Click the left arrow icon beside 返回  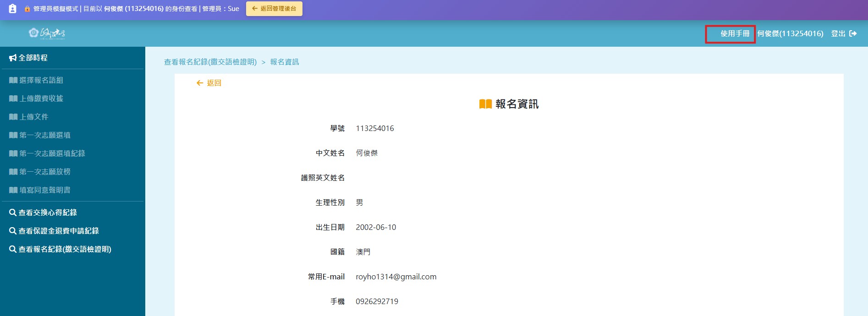(200, 83)
